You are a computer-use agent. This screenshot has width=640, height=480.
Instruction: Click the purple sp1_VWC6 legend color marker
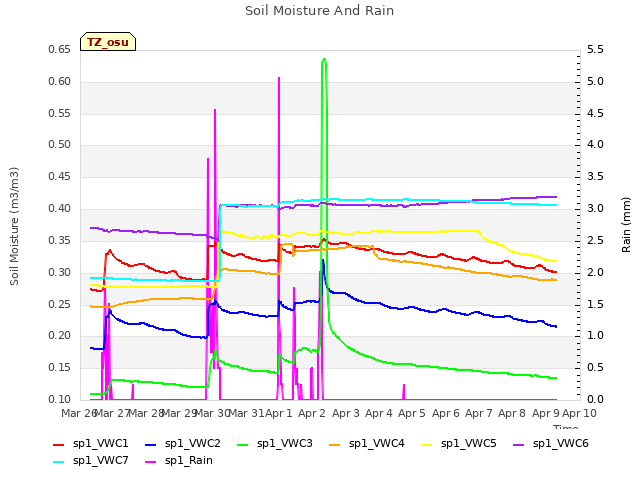[519, 444]
